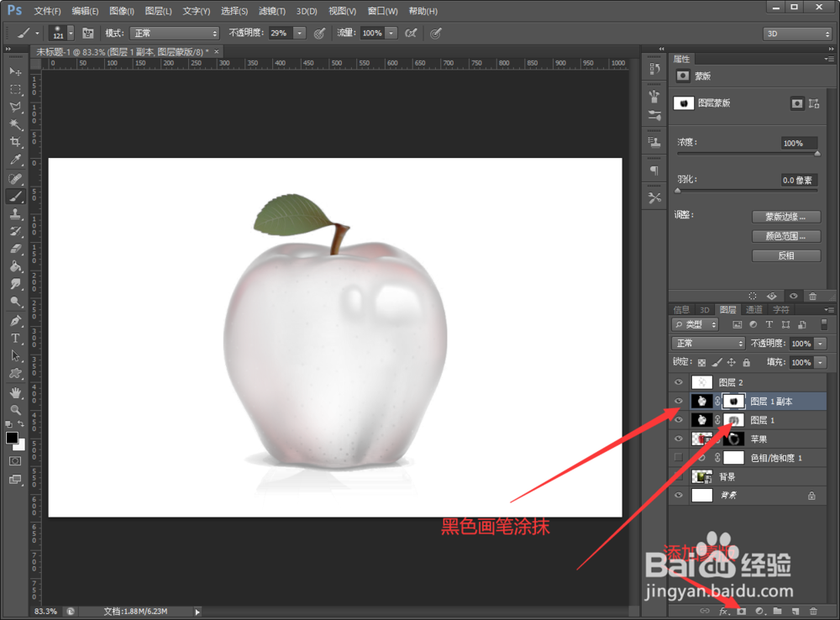Select the Eyedropper tool
The height and width of the screenshot is (620, 840).
(15, 160)
